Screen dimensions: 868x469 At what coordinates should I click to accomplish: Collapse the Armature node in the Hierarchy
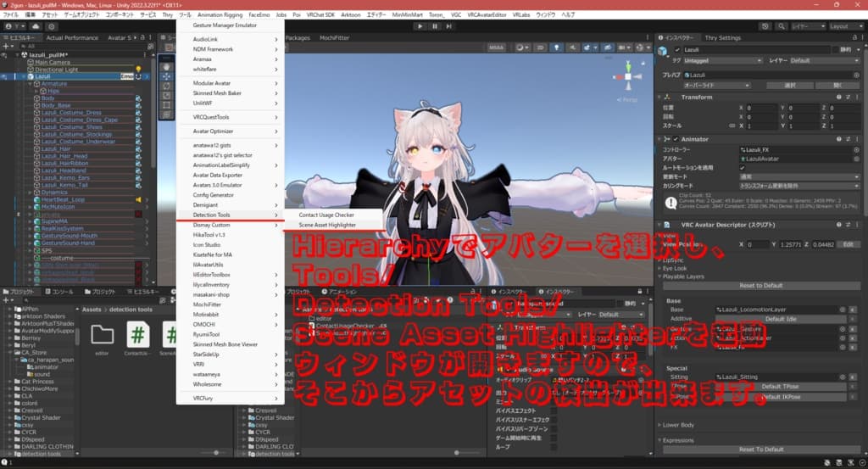31,84
